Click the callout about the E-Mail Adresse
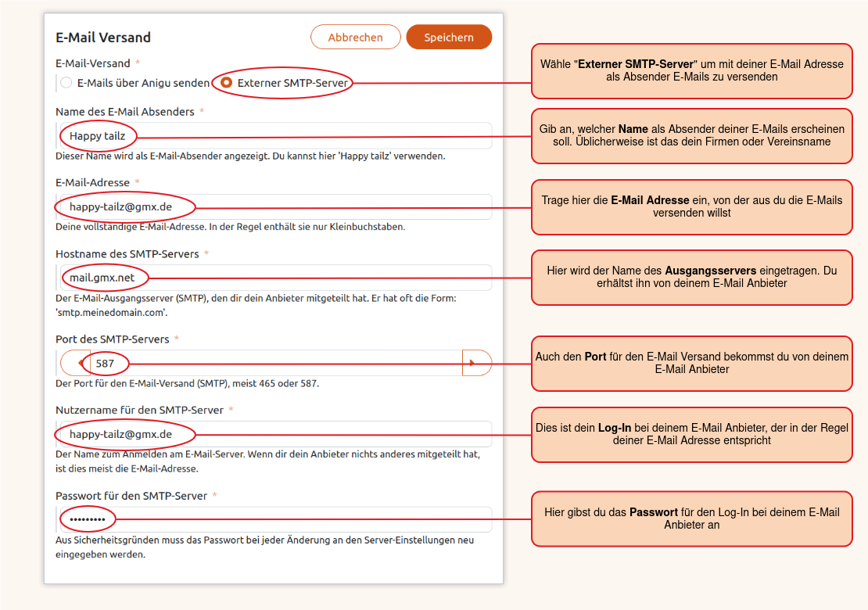The image size is (868, 610). [x=691, y=206]
